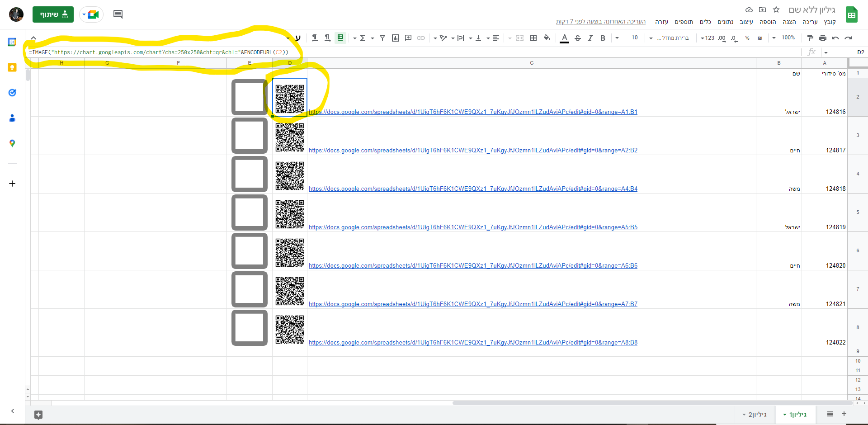868x425 pixels.
Task: Add a new sheet
Action: tap(844, 414)
